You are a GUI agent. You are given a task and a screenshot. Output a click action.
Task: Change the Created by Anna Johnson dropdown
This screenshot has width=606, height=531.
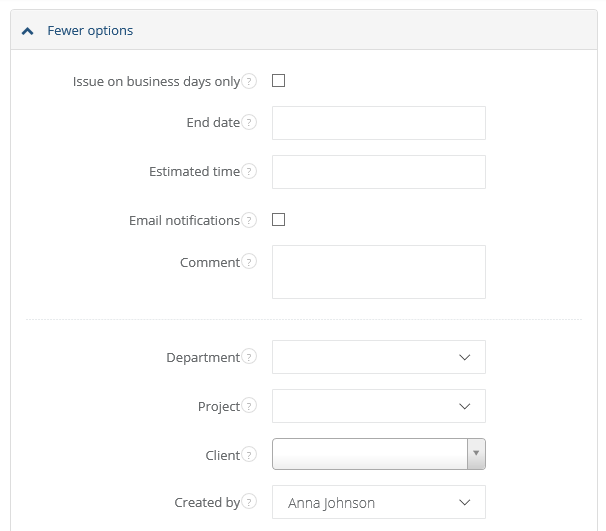click(378, 502)
